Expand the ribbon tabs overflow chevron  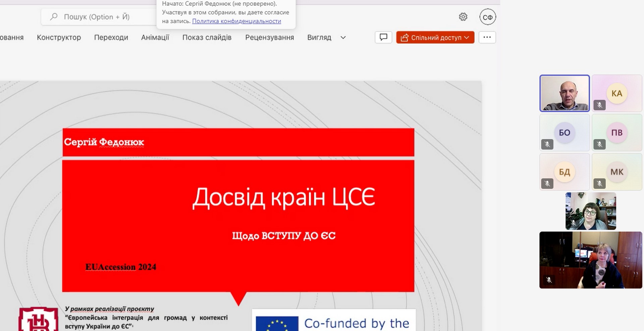343,38
